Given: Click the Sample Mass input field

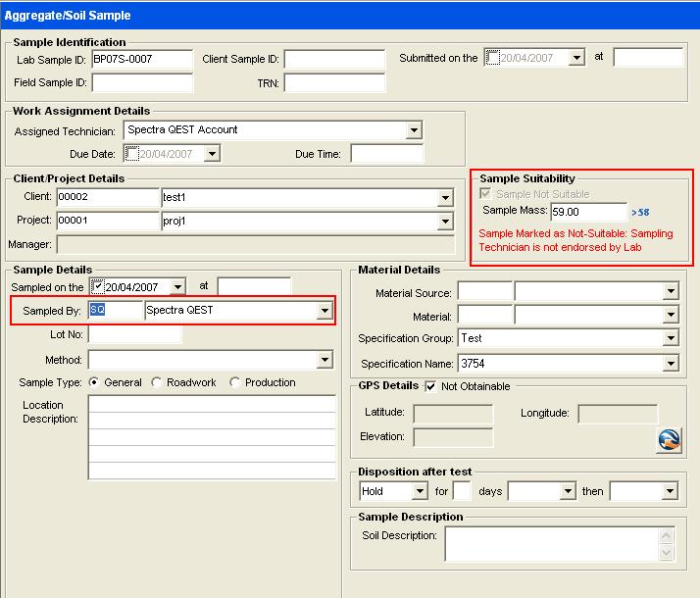Looking at the screenshot, I should click(x=587, y=212).
